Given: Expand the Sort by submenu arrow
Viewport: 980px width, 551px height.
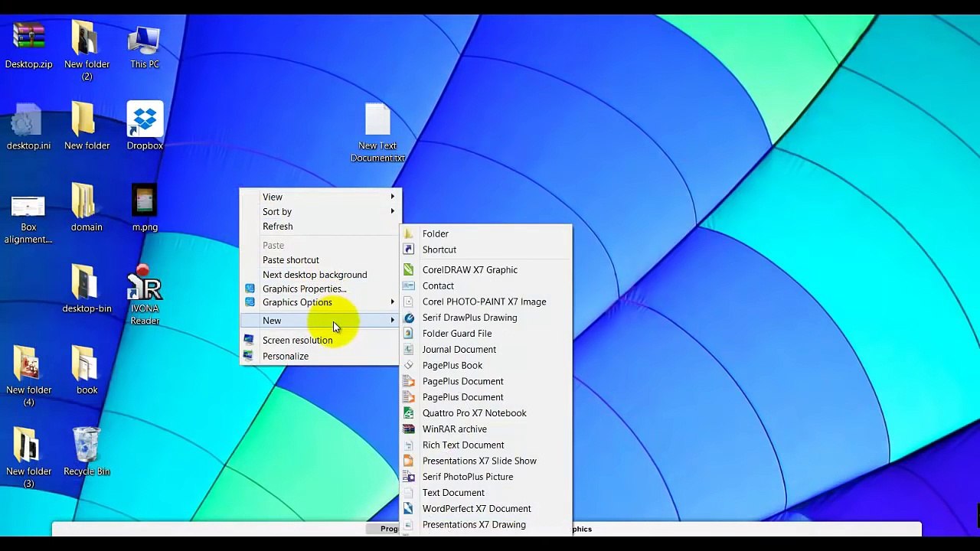Looking at the screenshot, I should click(393, 211).
